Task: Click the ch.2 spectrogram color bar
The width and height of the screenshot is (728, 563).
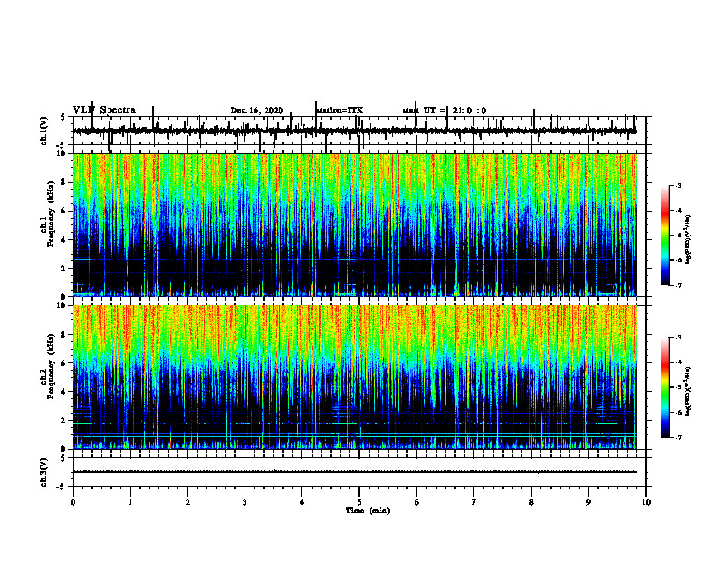Action: tap(665, 387)
